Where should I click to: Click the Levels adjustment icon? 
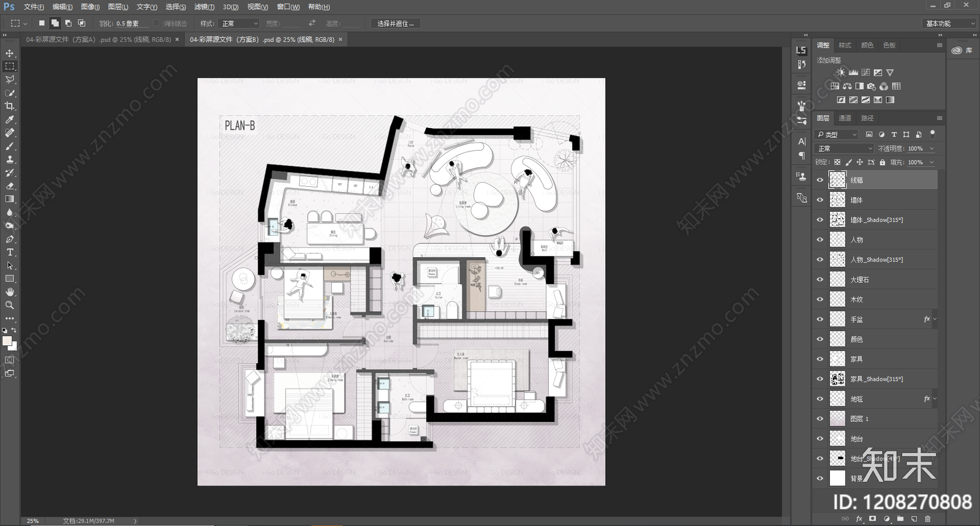click(x=853, y=72)
